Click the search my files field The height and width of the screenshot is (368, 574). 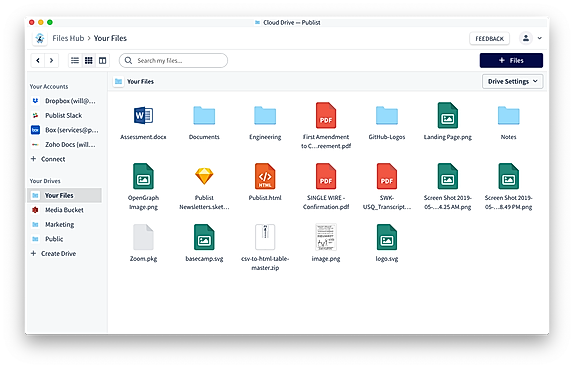pos(173,60)
